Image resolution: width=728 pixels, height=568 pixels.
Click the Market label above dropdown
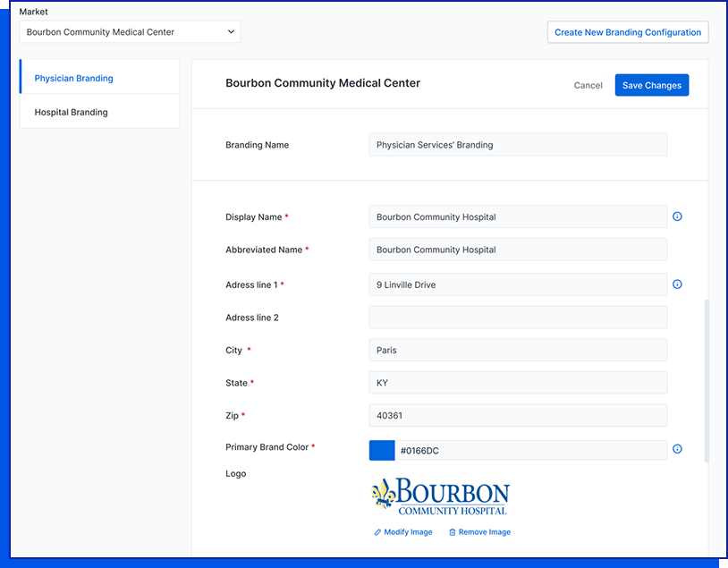pos(33,12)
